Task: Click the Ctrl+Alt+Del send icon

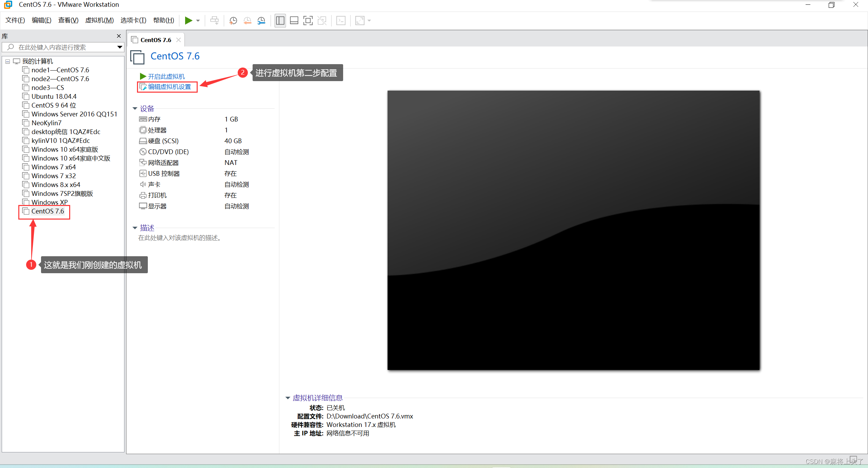Action: pyautogui.click(x=214, y=21)
